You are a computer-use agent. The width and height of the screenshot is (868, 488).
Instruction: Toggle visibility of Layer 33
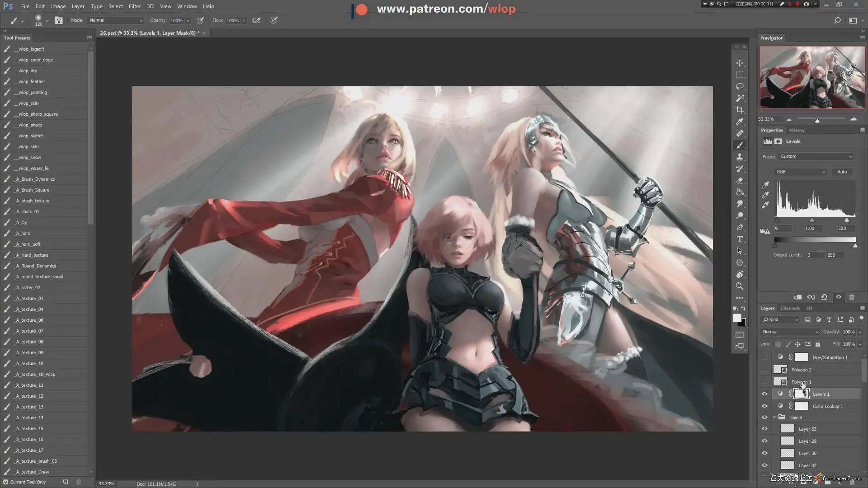pyautogui.click(x=764, y=429)
